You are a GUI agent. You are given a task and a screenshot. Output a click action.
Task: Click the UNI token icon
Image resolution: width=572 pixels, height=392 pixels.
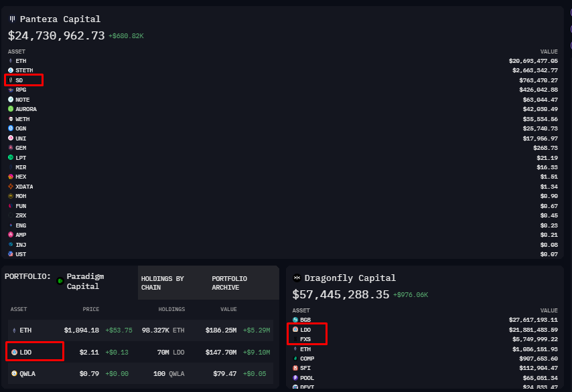[11, 138]
